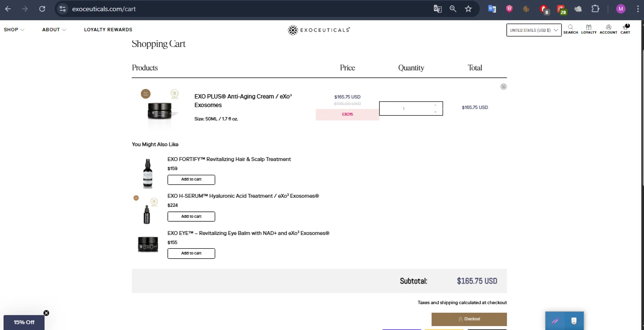Click the Exoceuticals logo
Viewport: 644px width, 330px height.
pyautogui.click(x=319, y=30)
